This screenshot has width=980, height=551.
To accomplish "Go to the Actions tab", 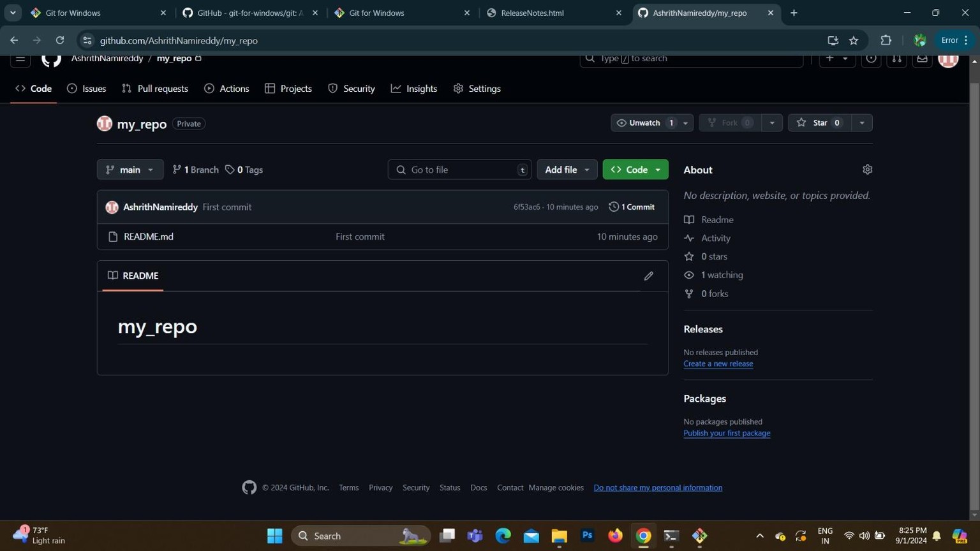I will point(226,89).
